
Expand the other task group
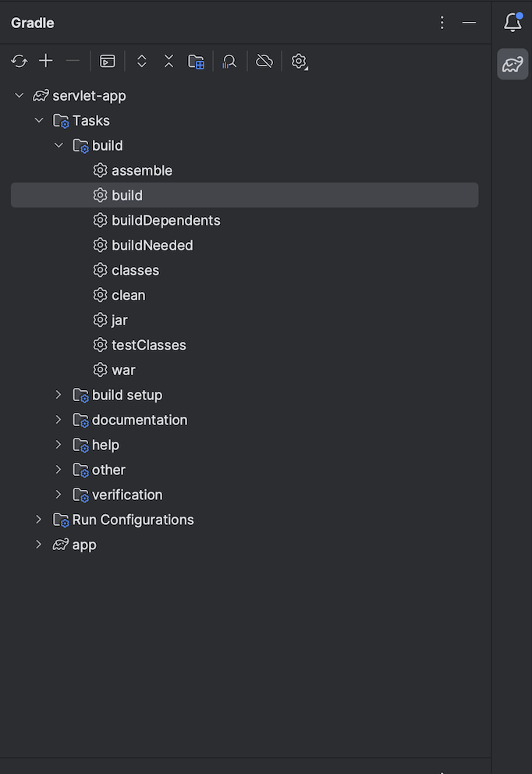click(x=59, y=470)
